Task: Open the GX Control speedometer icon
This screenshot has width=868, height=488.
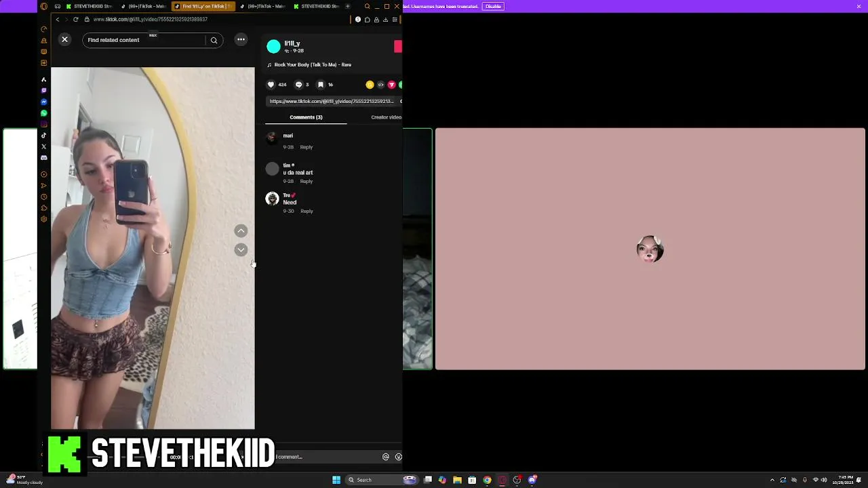Action: [x=44, y=29]
